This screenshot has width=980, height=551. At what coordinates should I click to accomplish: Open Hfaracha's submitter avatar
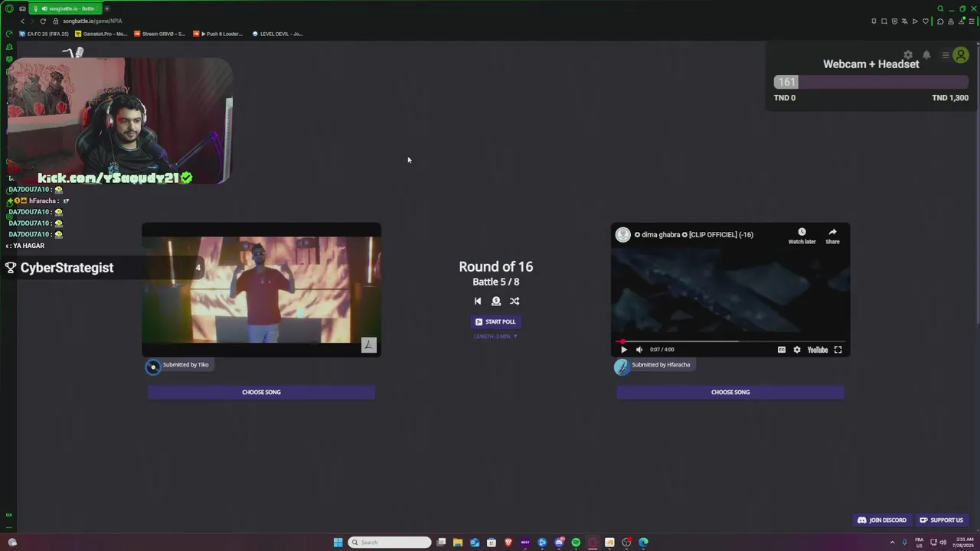[622, 367]
